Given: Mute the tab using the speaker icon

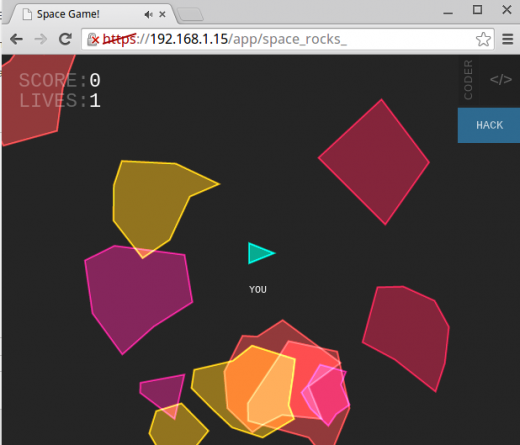Looking at the screenshot, I should pyautogui.click(x=148, y=14).
